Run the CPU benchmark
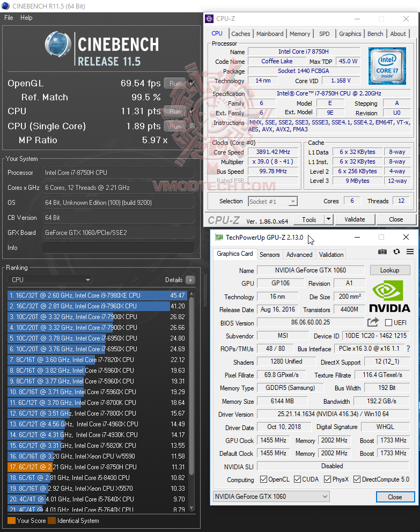This screenshot has height=532, width=420. [x=175, y=112]
